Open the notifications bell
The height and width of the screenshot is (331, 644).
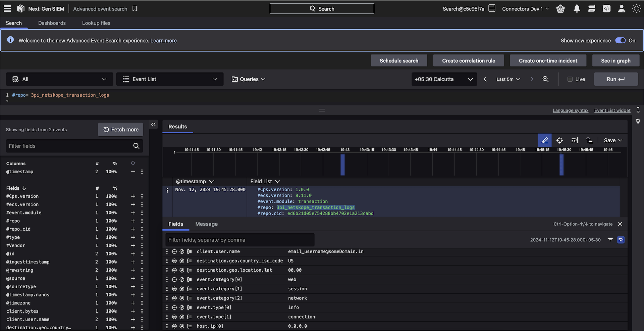[x=577, y=9]
